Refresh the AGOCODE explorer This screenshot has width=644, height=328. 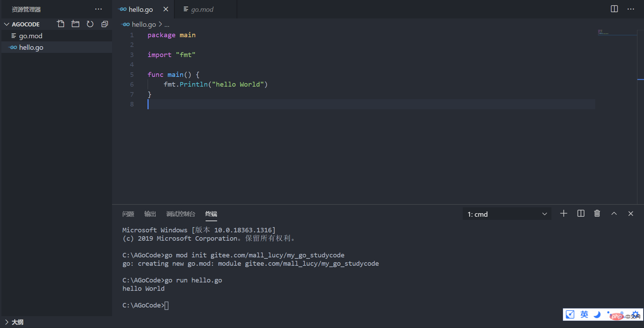click(90, 24)
